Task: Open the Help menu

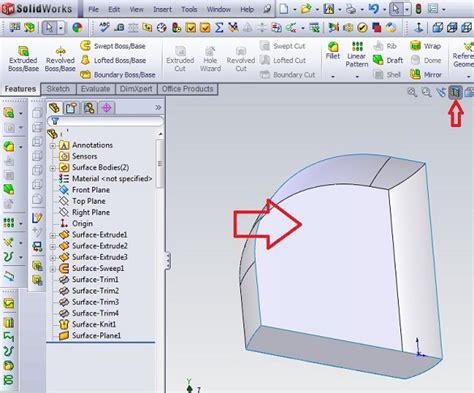Action: point(247,9)
